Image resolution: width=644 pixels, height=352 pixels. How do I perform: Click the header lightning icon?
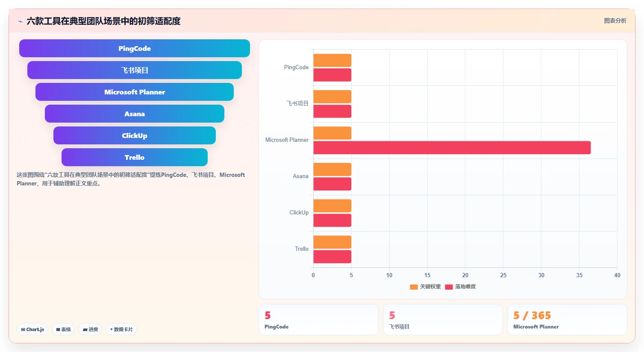[20, 21]
